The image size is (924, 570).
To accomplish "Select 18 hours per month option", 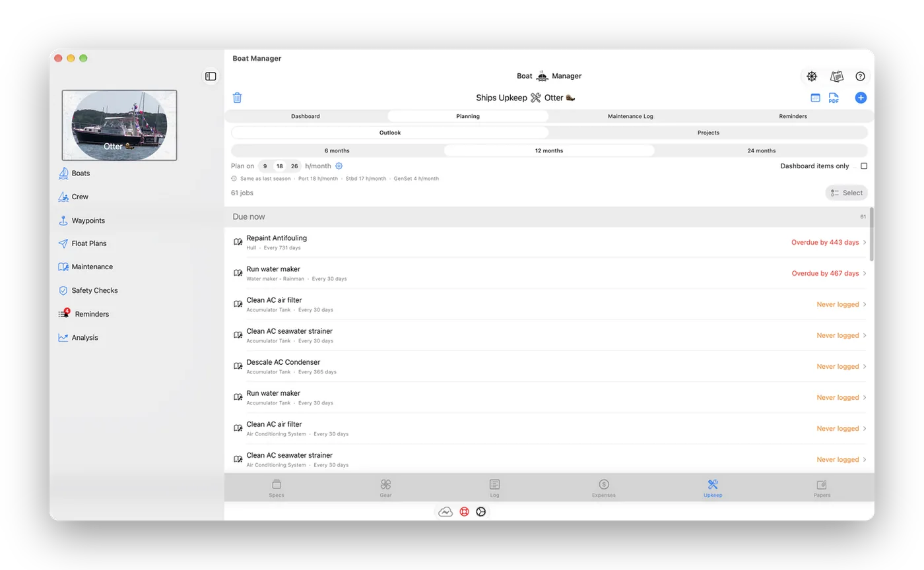I will point(280,166).
